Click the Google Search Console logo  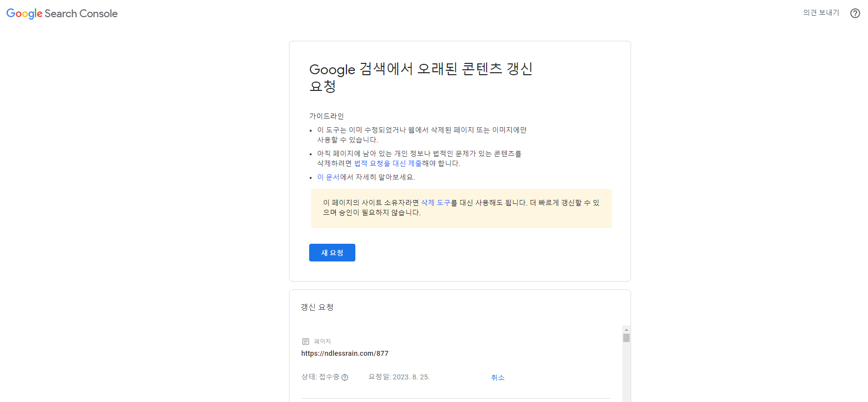pos(62,14)
